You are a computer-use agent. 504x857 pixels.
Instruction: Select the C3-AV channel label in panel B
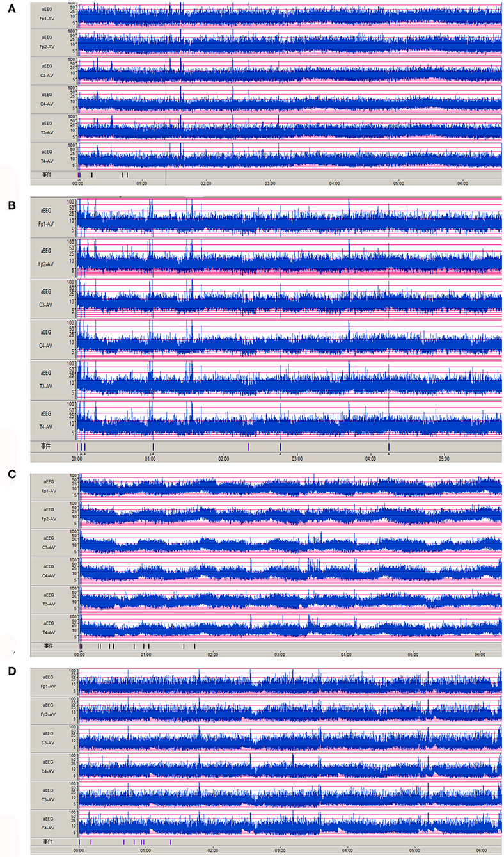click(x=47, y=305)
